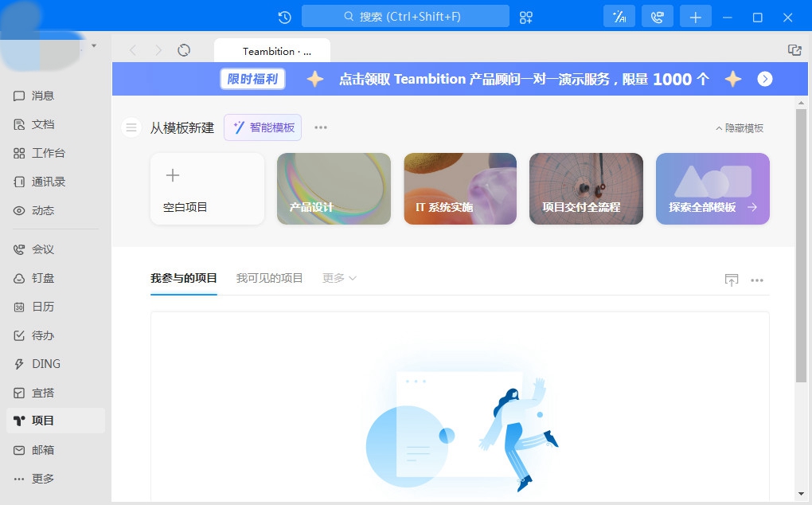Switch to 我参与的项目 tab
The width and height of the screenshot is (812, 505).
point(184,278)
